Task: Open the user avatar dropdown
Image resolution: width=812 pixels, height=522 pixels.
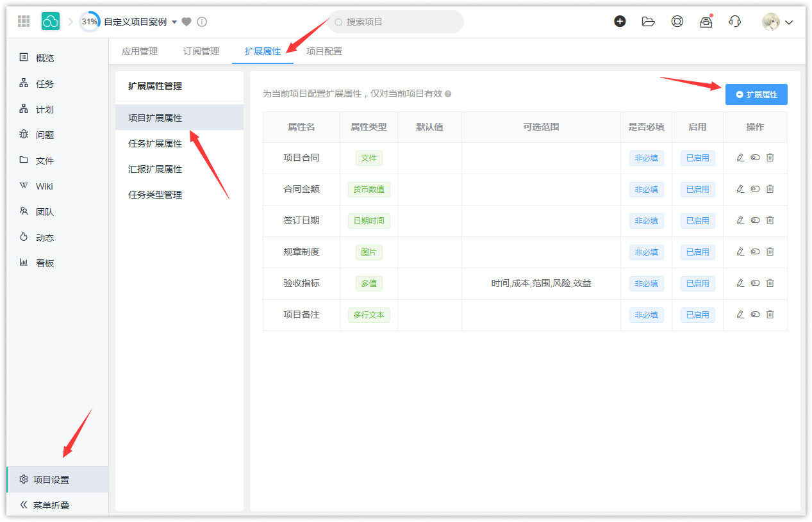Action: pyautogui.click(x=778, y=22)
